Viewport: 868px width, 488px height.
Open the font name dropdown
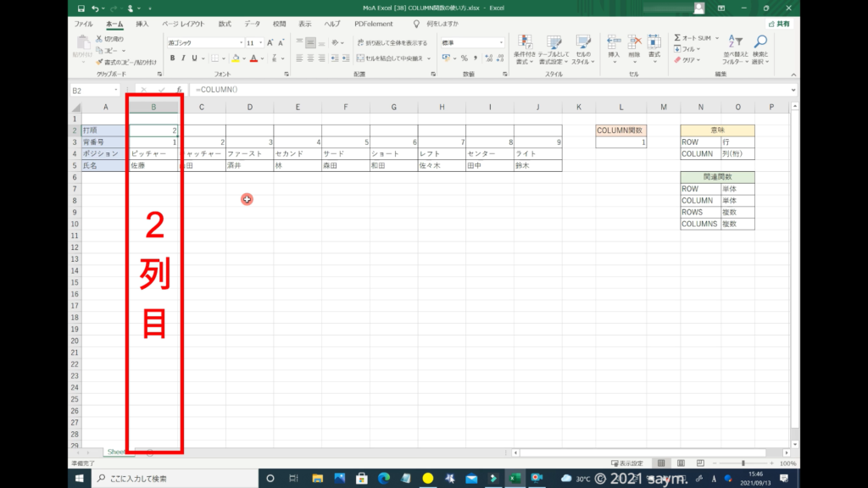point(240,42)
